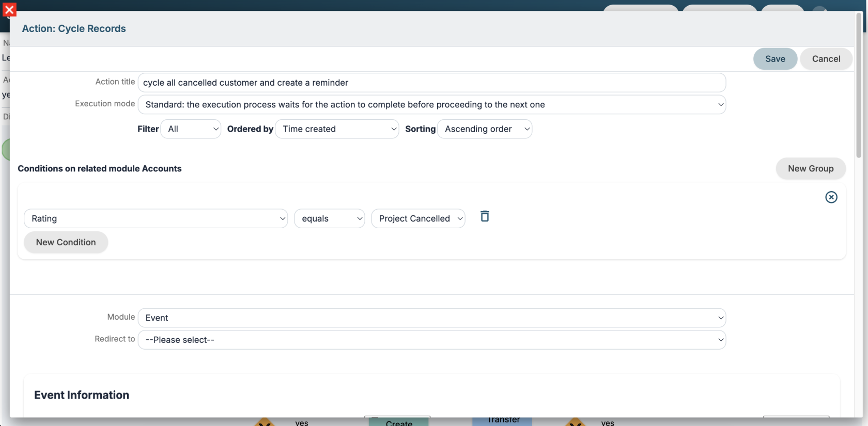This screenshot has width=868, height=426.
Task: Click the Transfer node in the background flowchart
Action: click(x=502, y=420)
